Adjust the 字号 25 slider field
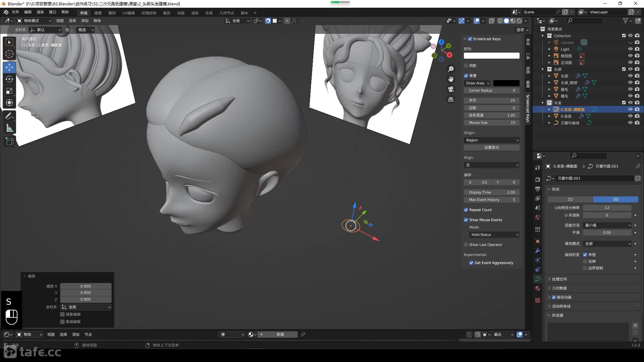This screenshot has width=644, height=362. tap(492, 101)
